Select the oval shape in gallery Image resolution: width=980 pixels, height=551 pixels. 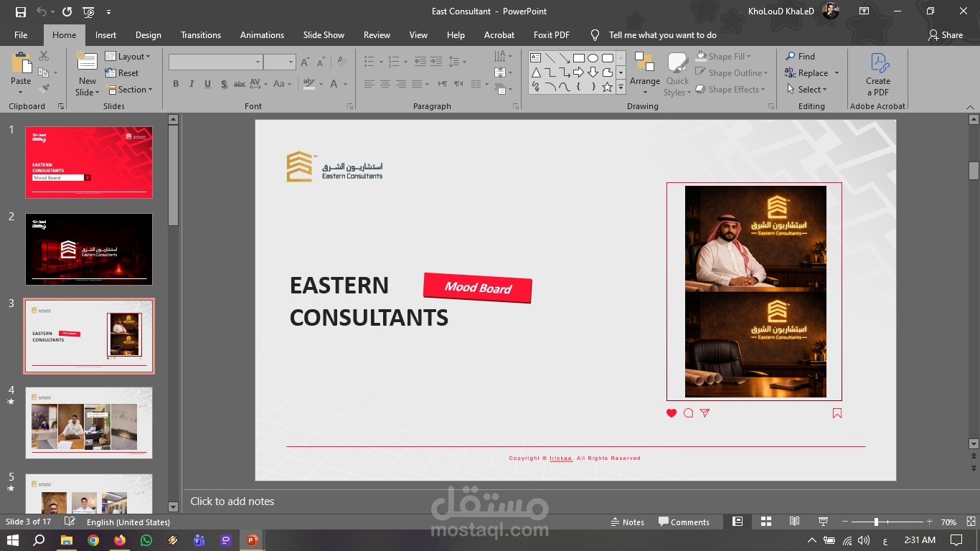tap(593, 58)
